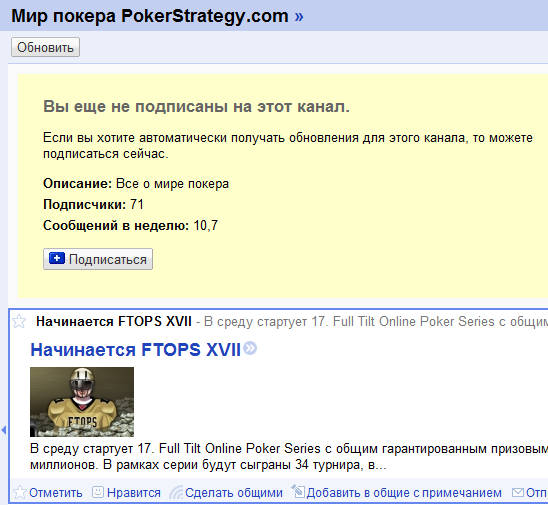548x505 pixels.
Task: Mark the item with Отметить star
Action: tap(48, 493)
